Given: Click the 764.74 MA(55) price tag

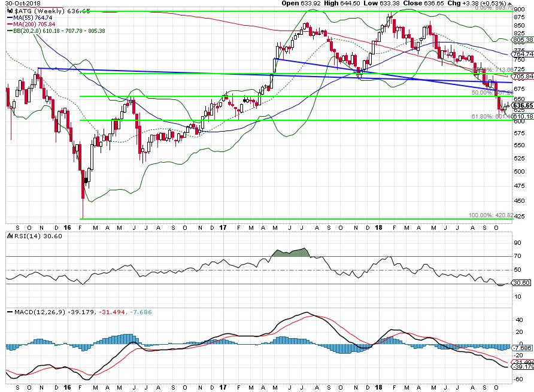Looking at the screenshot, I should click(x=523, y=54).
